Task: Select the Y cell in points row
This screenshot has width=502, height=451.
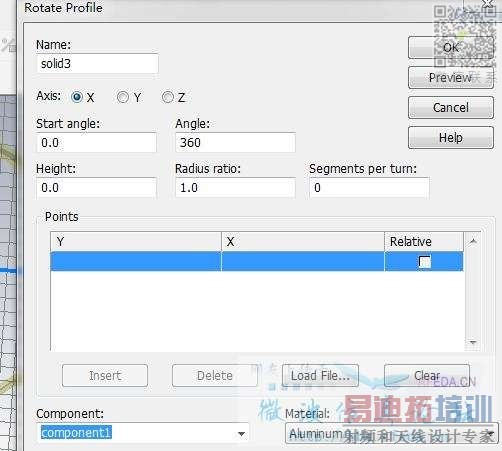Action: [136, 261]
